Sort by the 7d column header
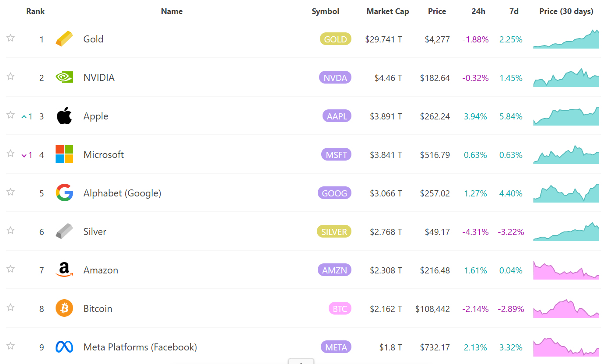Screen dimensions: 607x364 tap(513, 11)
